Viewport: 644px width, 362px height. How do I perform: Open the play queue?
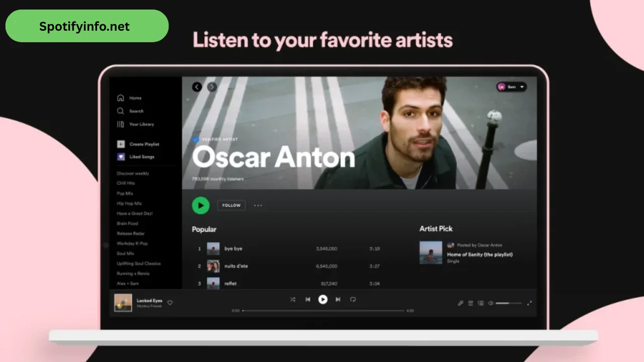click(470, 303)
